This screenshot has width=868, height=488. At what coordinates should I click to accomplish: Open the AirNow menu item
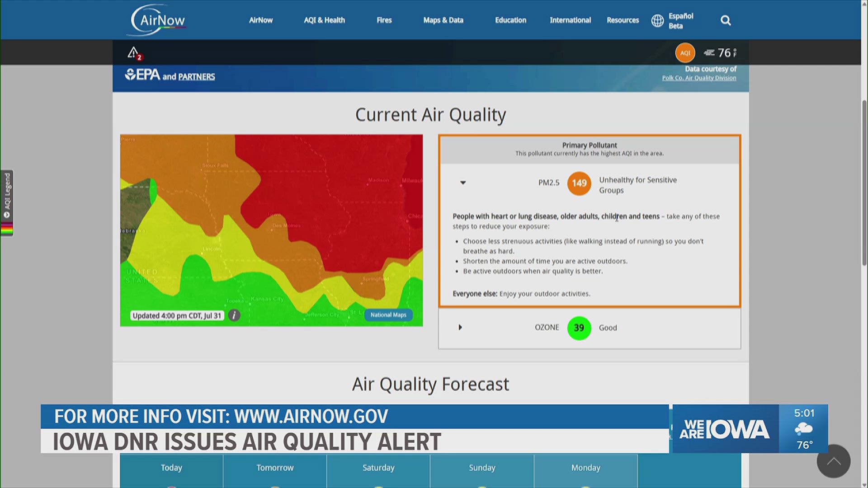[261, 20]
